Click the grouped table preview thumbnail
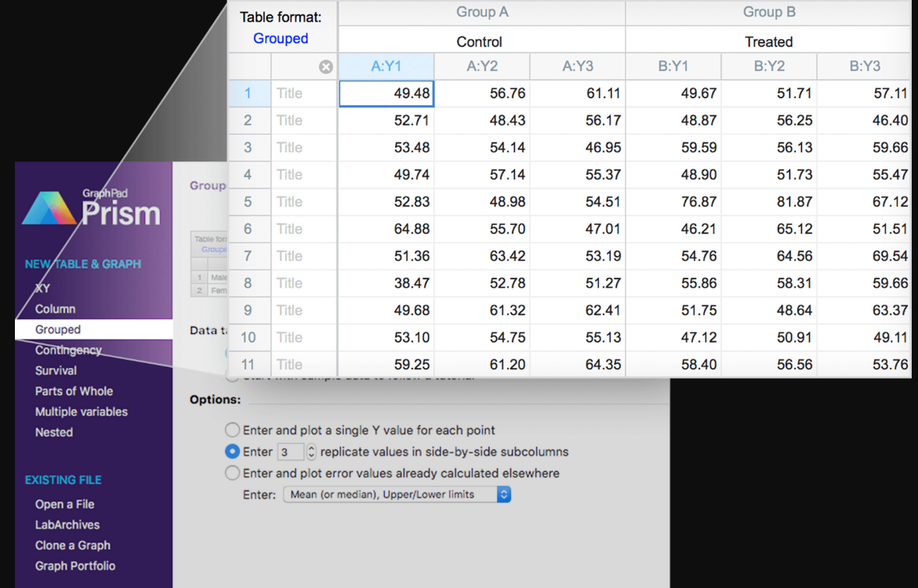This screenshot has width=918, height=588. coord(207,263)
